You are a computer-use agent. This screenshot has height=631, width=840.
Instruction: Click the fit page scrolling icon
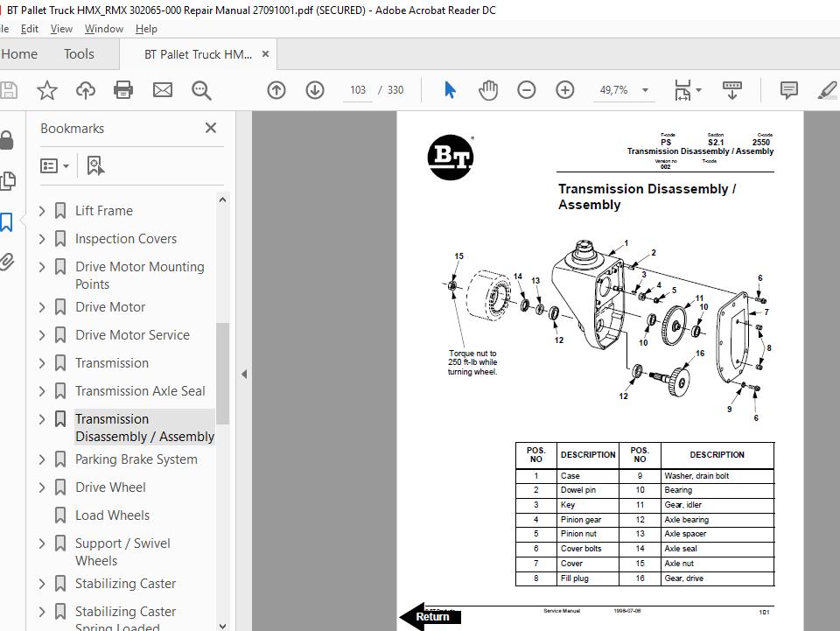pyautogui.click(x=682, y=90)
